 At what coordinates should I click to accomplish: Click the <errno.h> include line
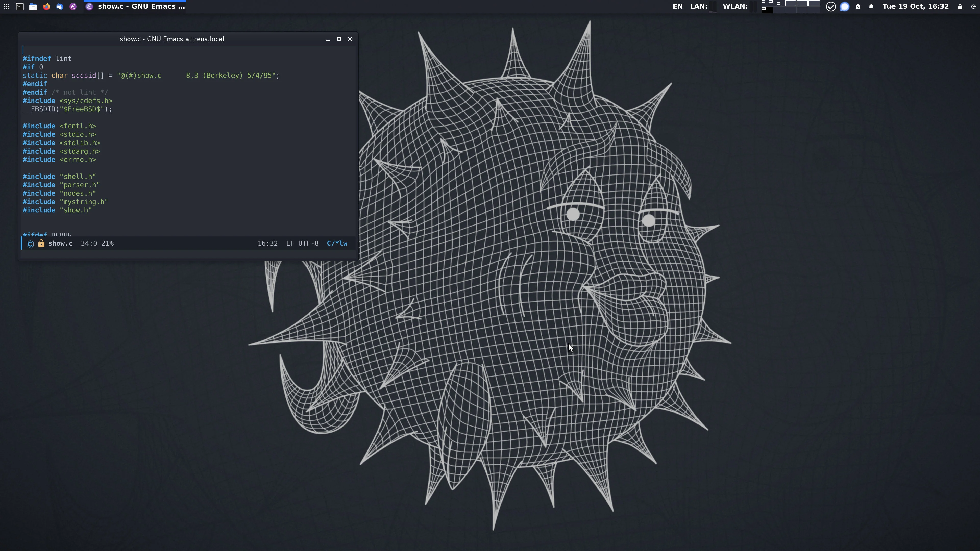pos(59,160)
